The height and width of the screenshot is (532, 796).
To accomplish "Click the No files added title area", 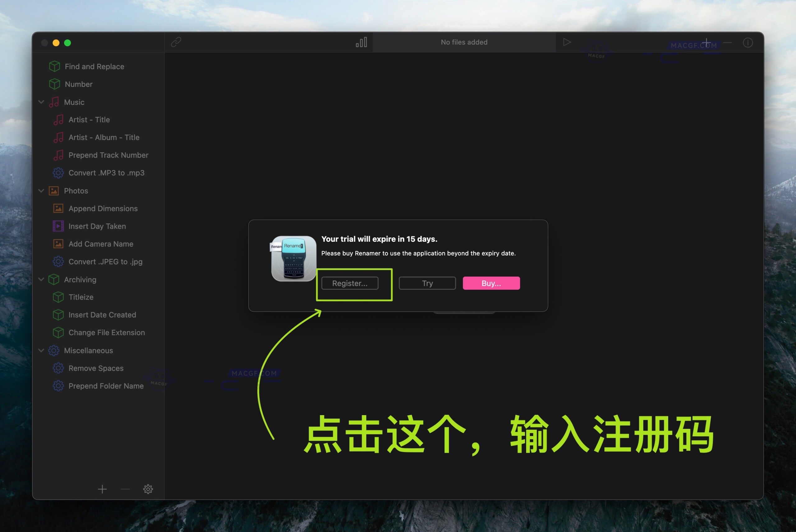I will coord(464,42).
